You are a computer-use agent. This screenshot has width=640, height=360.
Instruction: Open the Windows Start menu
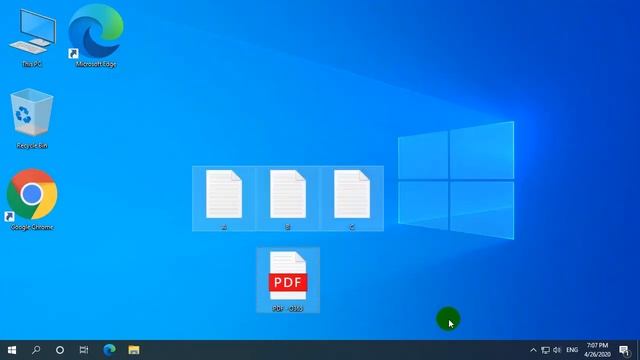[x=12, y=350]
